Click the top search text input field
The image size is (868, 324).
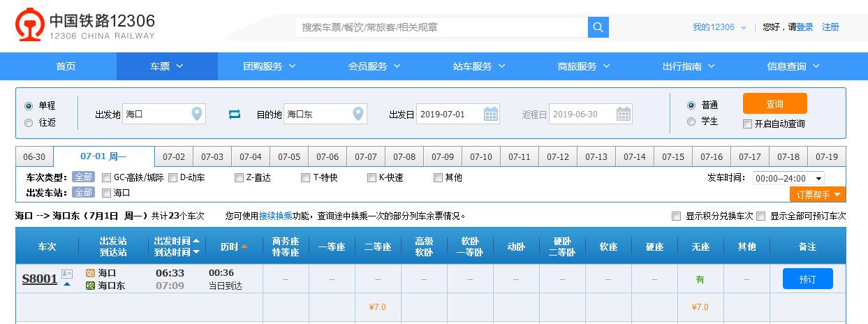point(441,27)
